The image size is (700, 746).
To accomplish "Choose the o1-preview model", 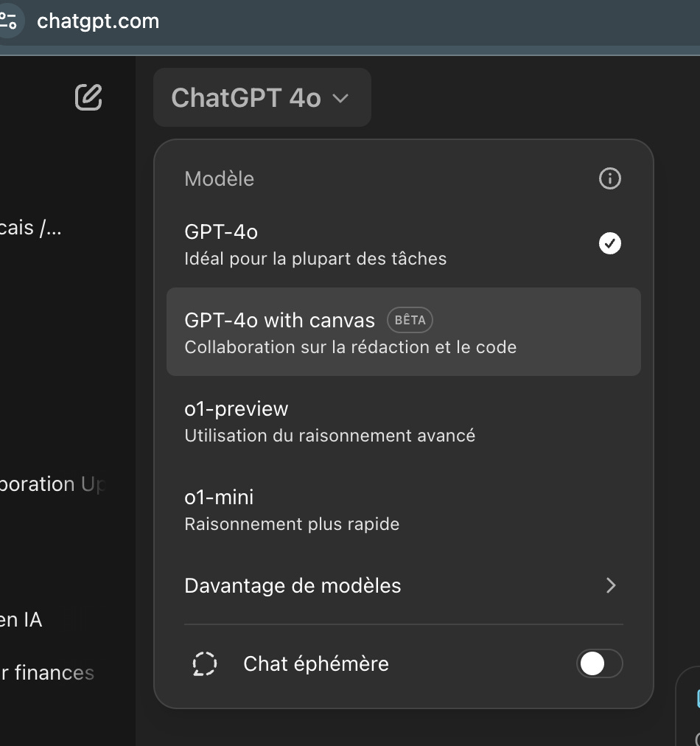I will 404,421.
